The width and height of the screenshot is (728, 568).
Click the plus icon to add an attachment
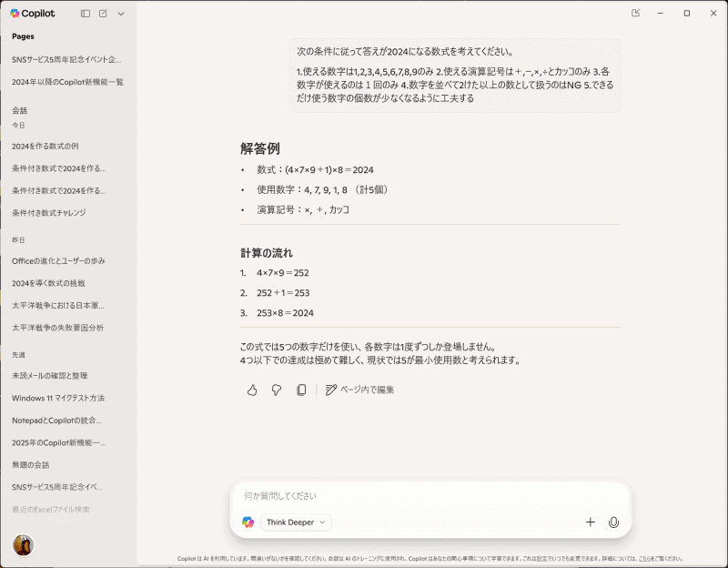click(x=591, y=522)
